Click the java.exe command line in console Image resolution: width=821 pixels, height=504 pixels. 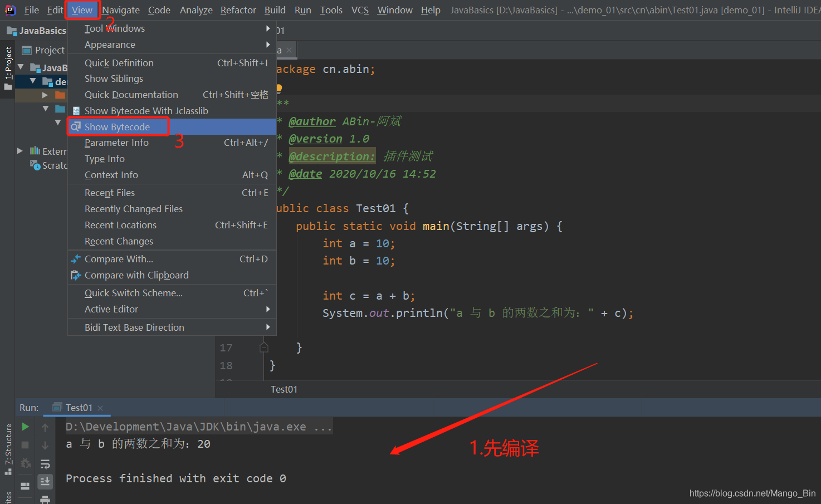pos(199,427)
